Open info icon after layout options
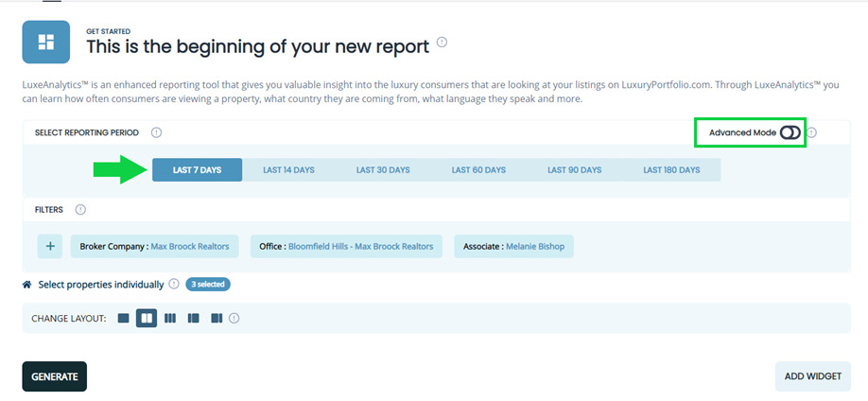 (234, 318)
